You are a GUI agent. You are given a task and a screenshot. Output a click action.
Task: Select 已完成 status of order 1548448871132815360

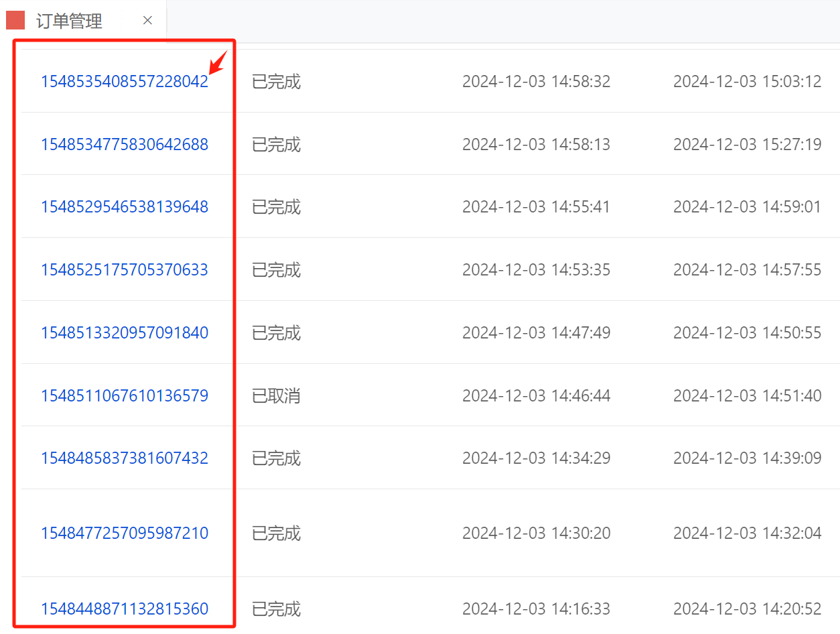coord(276,609)
